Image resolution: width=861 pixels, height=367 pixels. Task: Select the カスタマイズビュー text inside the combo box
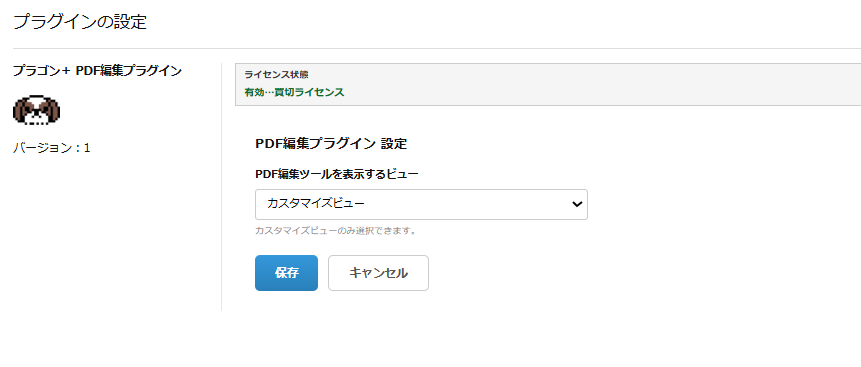coord(316,204)
